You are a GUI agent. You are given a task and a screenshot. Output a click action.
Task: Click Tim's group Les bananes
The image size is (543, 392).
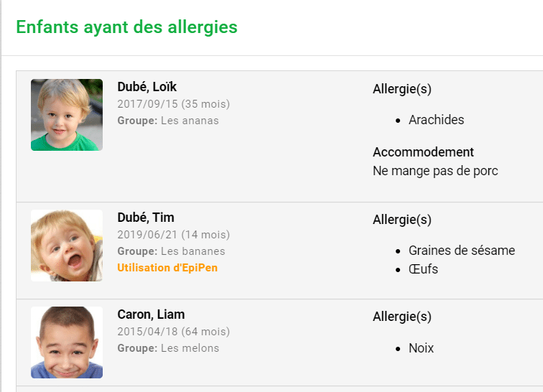click(193, 251)
